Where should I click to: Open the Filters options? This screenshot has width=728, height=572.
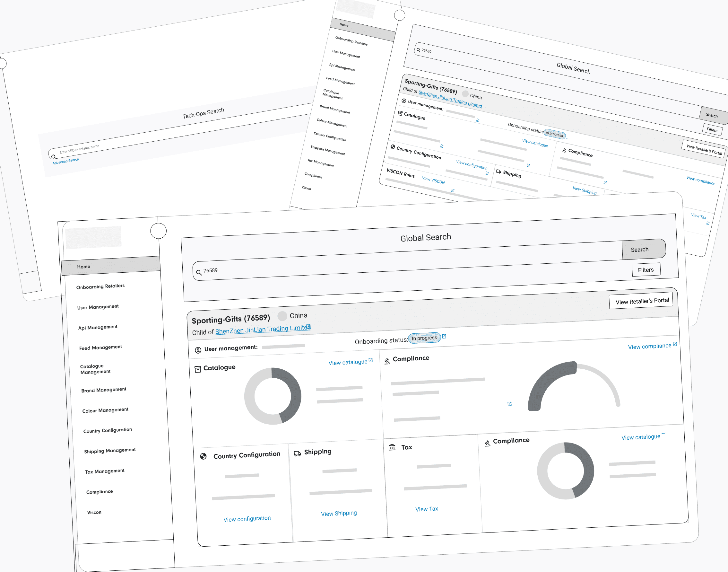tap(646, 270)
